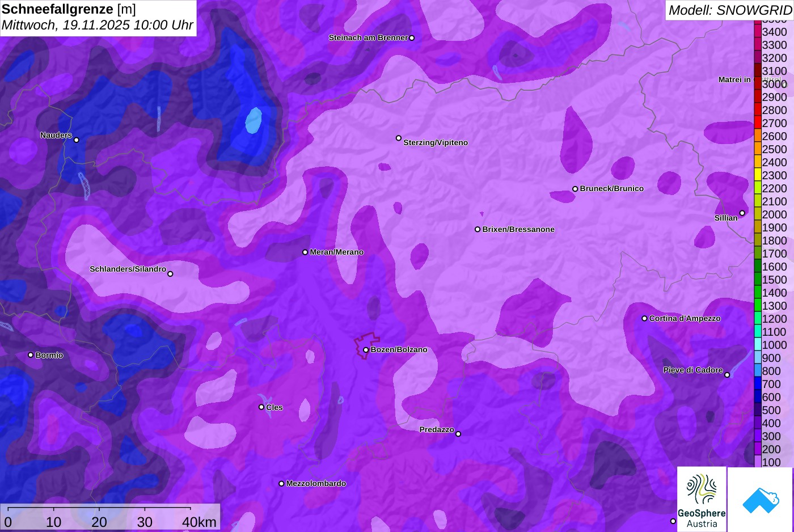This screenshot has width=794, height=532.
Task: Click the "Schneefallgrenze [m]" map title
Action: (x=69, y=10)
